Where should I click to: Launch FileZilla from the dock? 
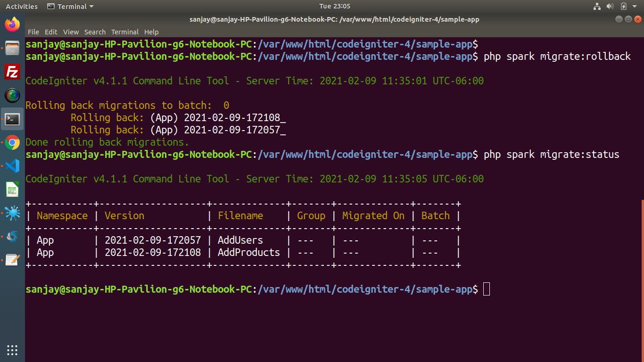(12, 72)
